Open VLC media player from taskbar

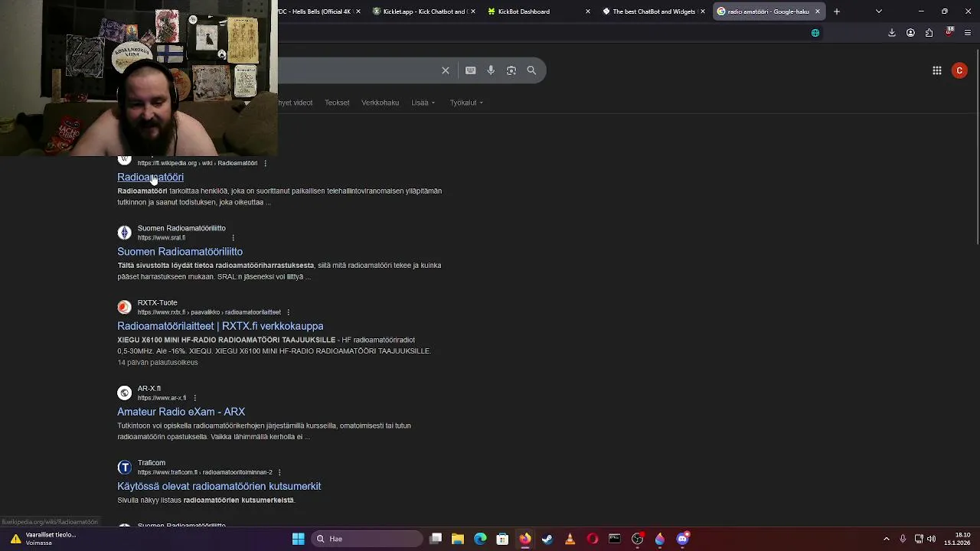click(x=570, y=539)
